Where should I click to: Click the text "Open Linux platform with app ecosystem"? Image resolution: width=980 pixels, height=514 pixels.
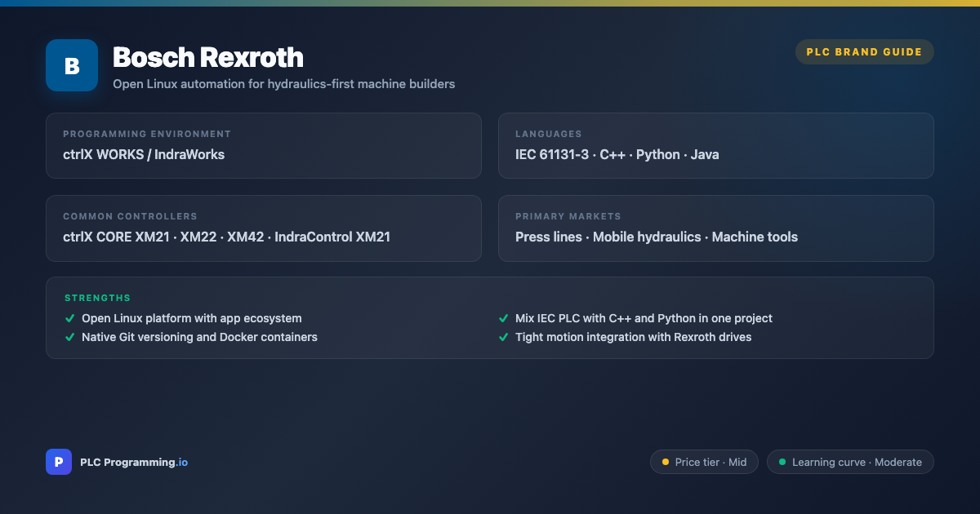192,318
